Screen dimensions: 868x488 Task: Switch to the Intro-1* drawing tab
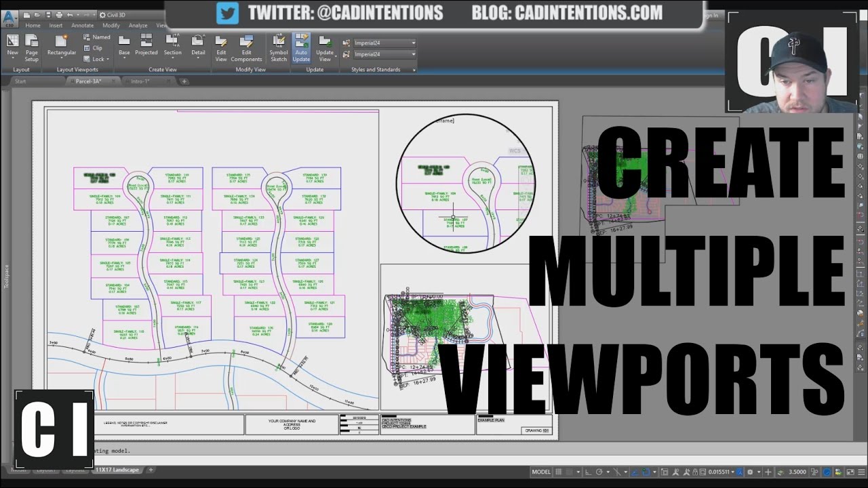point(140,81)
